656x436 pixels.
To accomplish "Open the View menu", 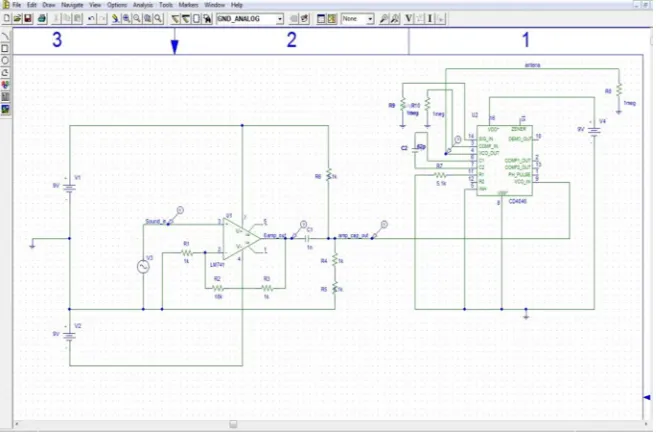I will point(95,5).
